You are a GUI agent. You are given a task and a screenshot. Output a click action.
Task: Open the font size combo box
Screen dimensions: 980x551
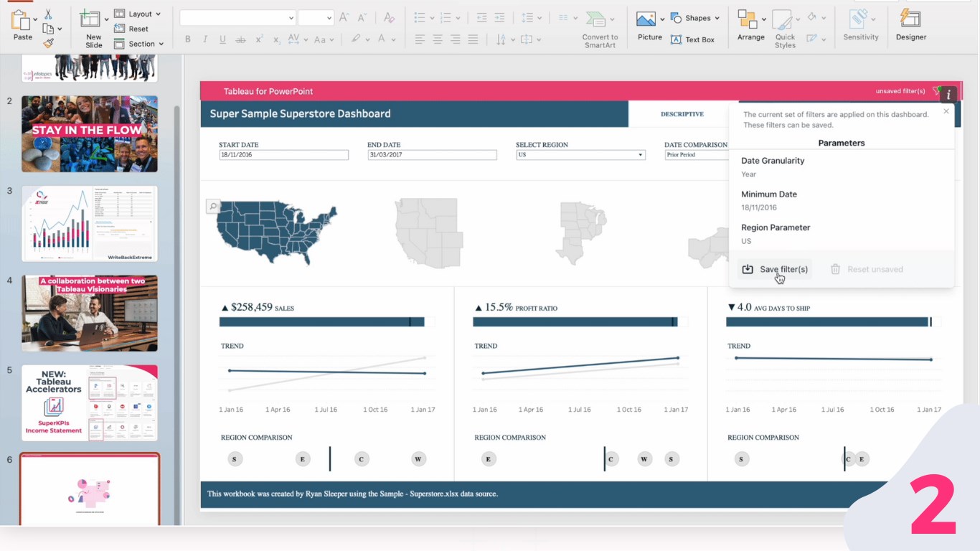(316, 18)
